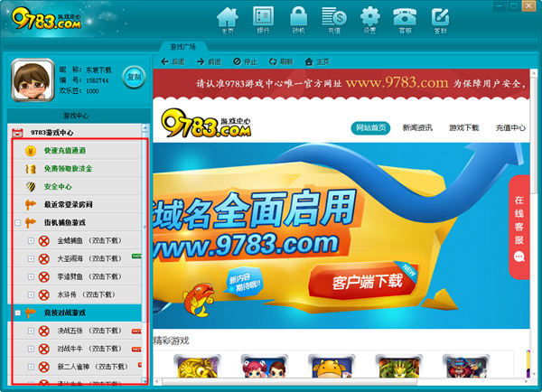Image resolution: width=542 pixels, height=392 pixels.
Task: Go back with the 后退 arrow
Action: point(173,62)
